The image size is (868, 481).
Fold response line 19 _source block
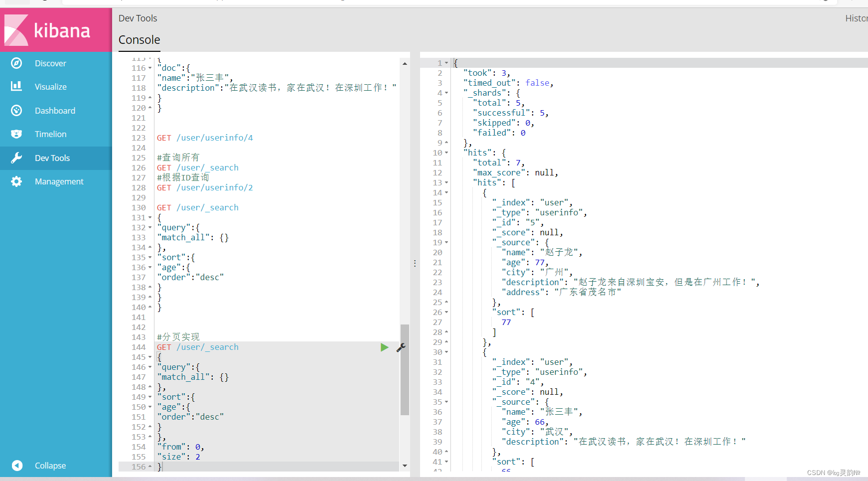tap(446, 242)
